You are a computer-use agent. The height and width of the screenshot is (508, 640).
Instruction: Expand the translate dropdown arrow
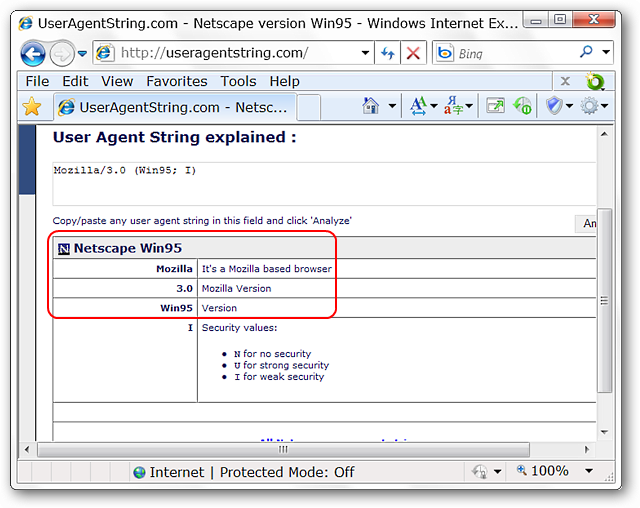coord(469,106)
